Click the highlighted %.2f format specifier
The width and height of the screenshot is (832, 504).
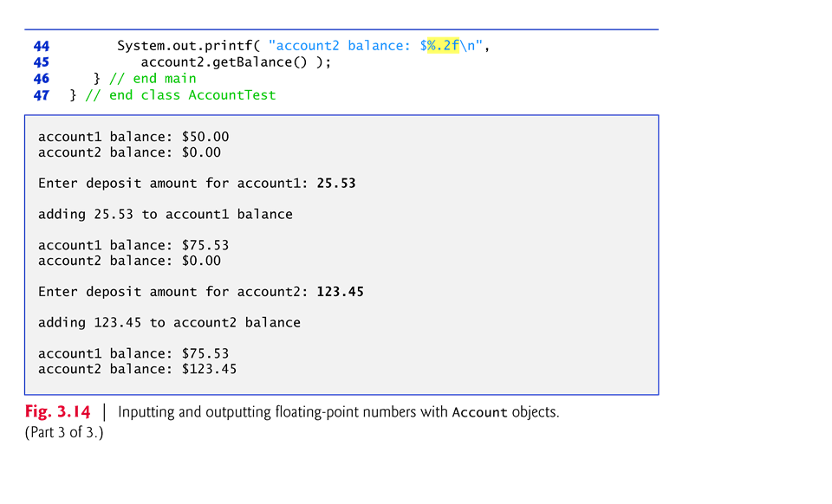(x=443, y=46)
